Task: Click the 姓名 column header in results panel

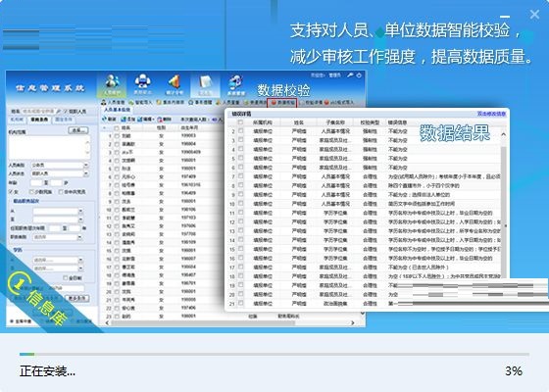Action: click(x=299, y=122)
